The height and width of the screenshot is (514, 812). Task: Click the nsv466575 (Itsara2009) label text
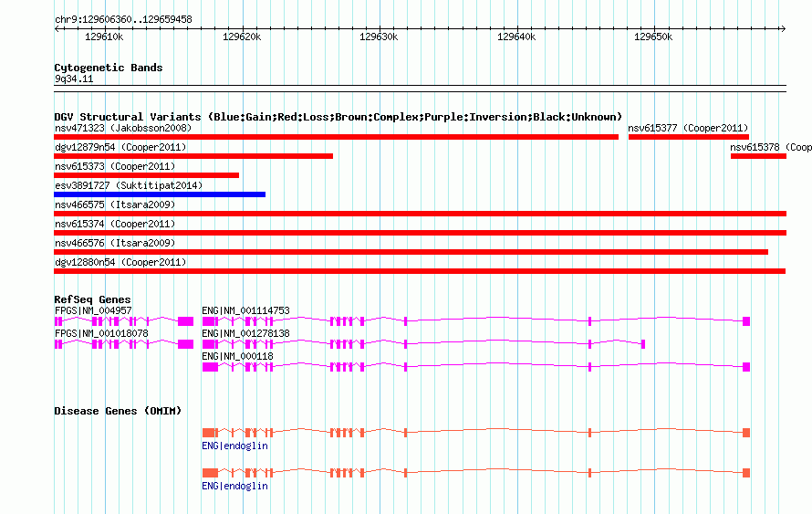tap(115, 205)
